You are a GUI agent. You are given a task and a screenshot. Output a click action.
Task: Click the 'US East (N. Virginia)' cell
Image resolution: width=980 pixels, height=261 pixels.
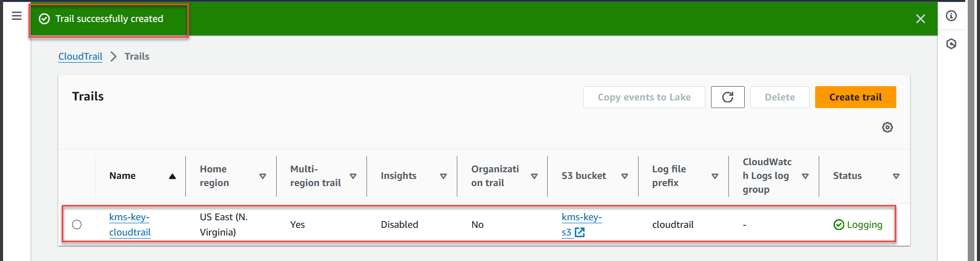coord(224,225)
